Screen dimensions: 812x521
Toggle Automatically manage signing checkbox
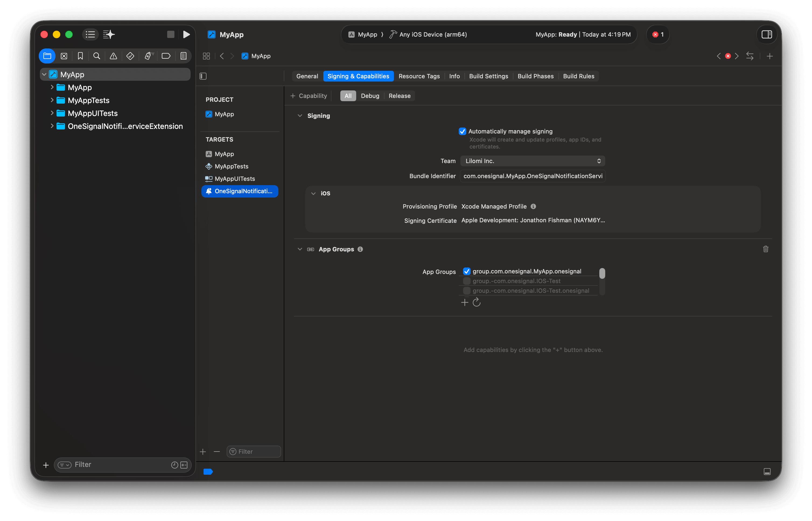(x=462, y=131)
